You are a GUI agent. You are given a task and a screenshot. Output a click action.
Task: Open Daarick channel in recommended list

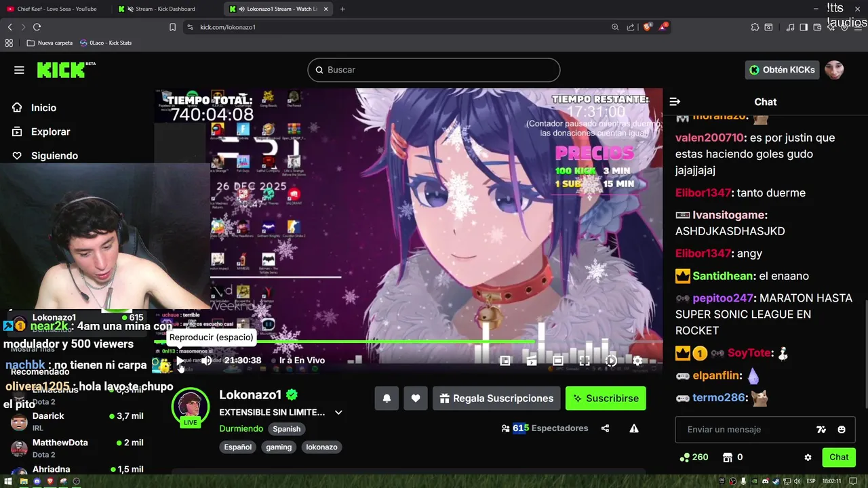click(77, 422)
